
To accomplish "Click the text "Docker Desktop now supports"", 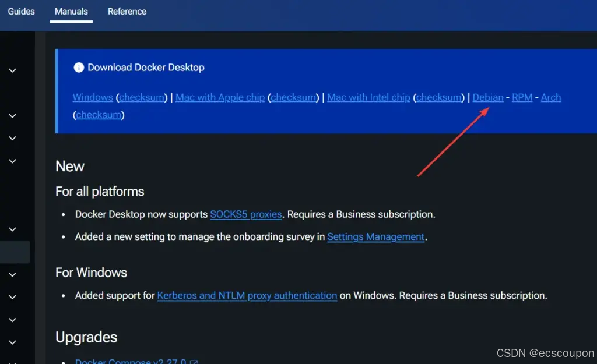I will pos(141,214).
